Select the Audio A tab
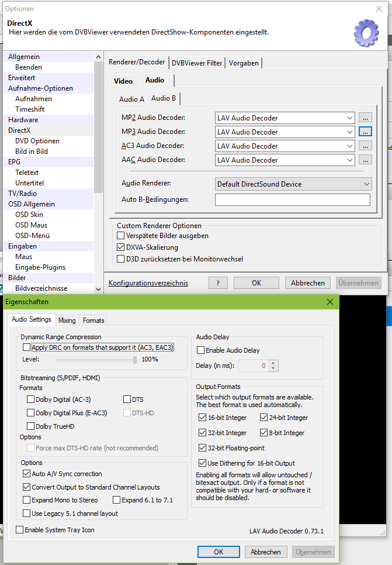 [131, 99]
